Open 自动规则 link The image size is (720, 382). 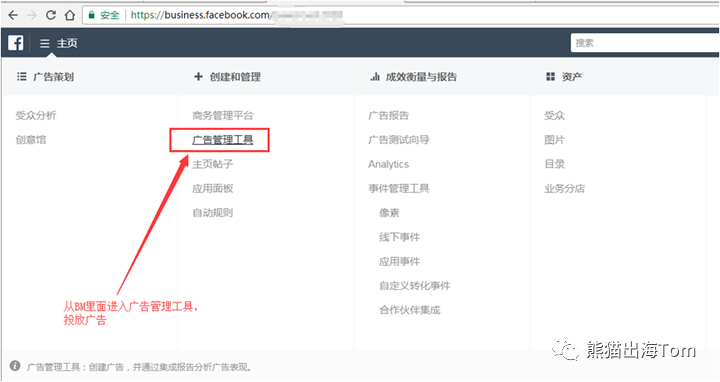[213, 213]
